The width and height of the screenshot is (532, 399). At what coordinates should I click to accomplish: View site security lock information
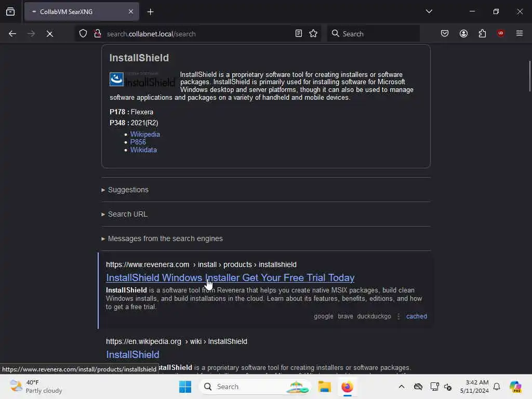point(97,33)
